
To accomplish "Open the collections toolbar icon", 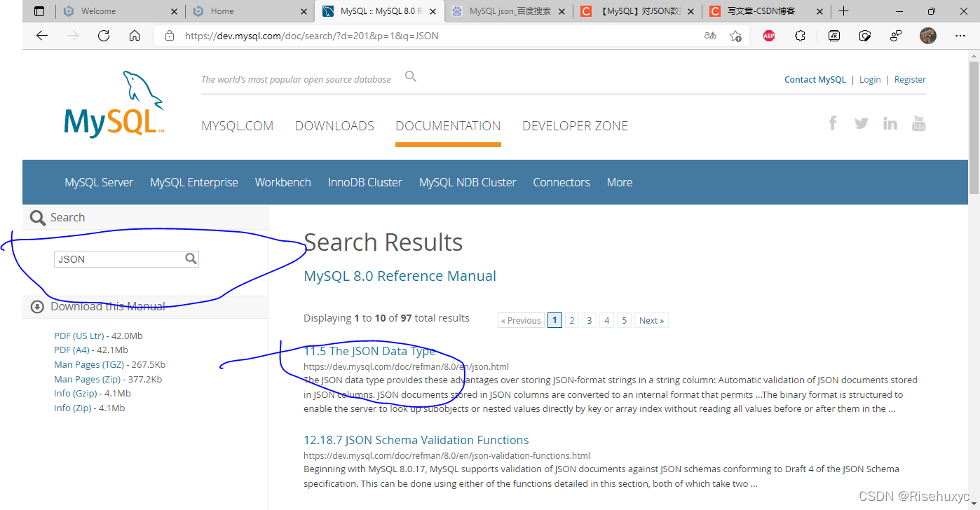I will [865, 36].
